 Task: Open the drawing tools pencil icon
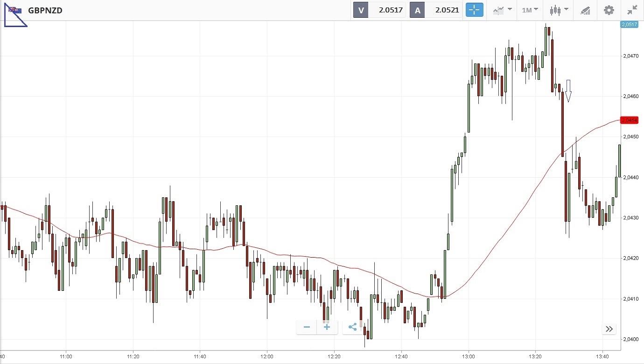(x=585, y=10)
